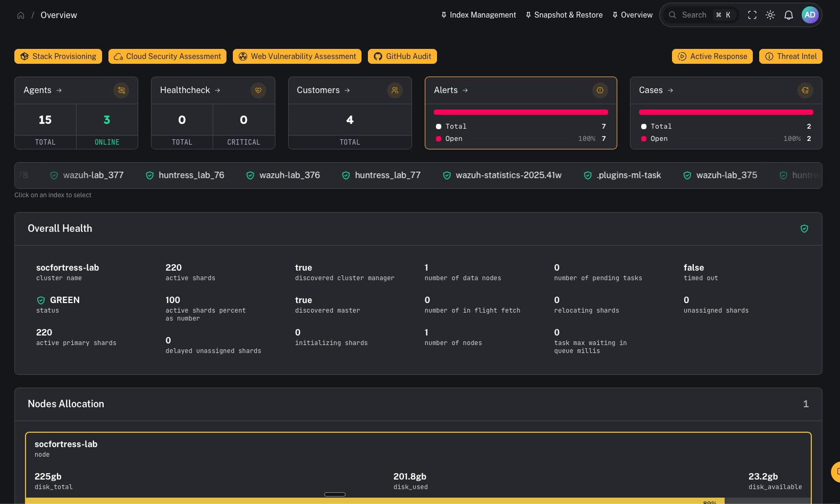840x504 pixels.
Task: Open Threat Intel
Action: 791,56
